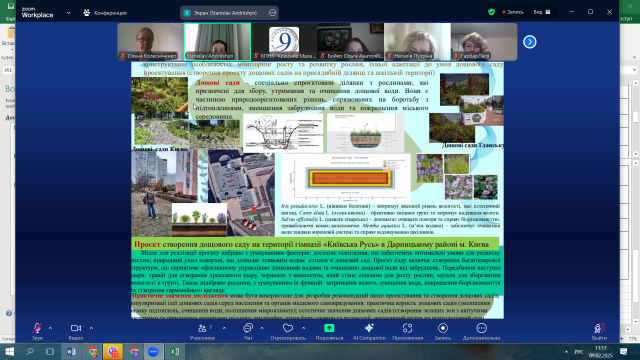The image size is (640, 360).
Task: Show next participants with blue arrow
Action: (529, 42)
